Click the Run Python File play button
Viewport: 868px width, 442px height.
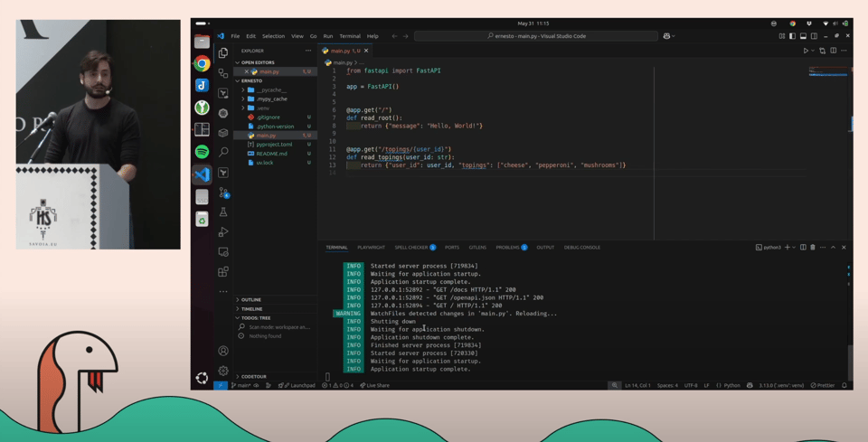point(806,51)
